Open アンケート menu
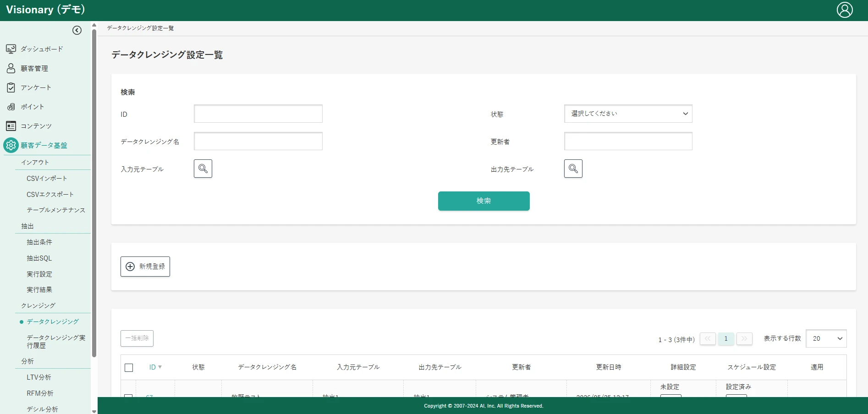The image size is (868, 414). point(36,87)
